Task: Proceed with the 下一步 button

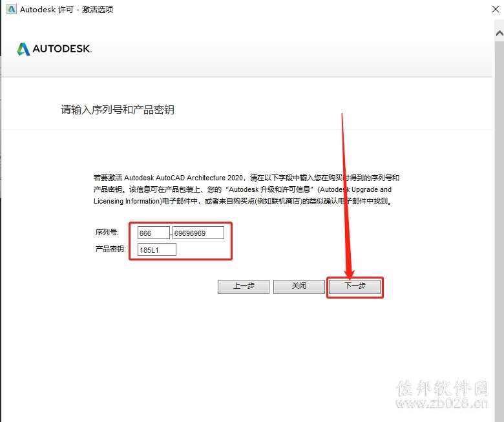Action: tap(355, 286)
